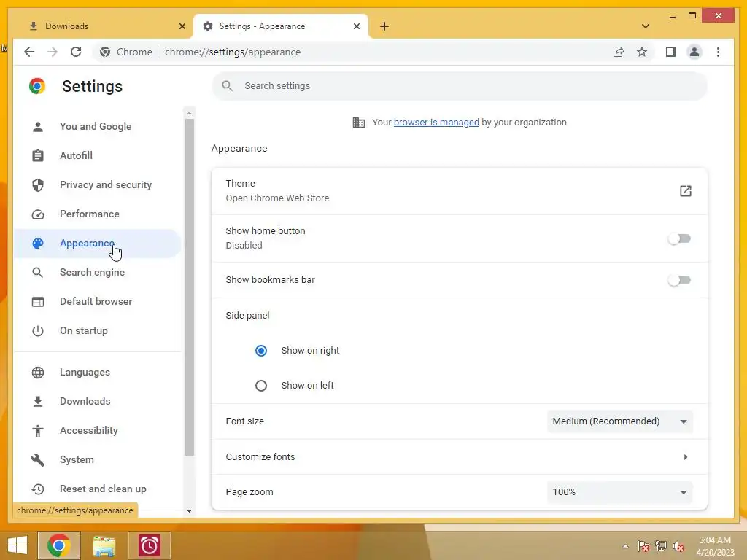
Task: Expand Customize fonts arrow
Action: point(685,457)
